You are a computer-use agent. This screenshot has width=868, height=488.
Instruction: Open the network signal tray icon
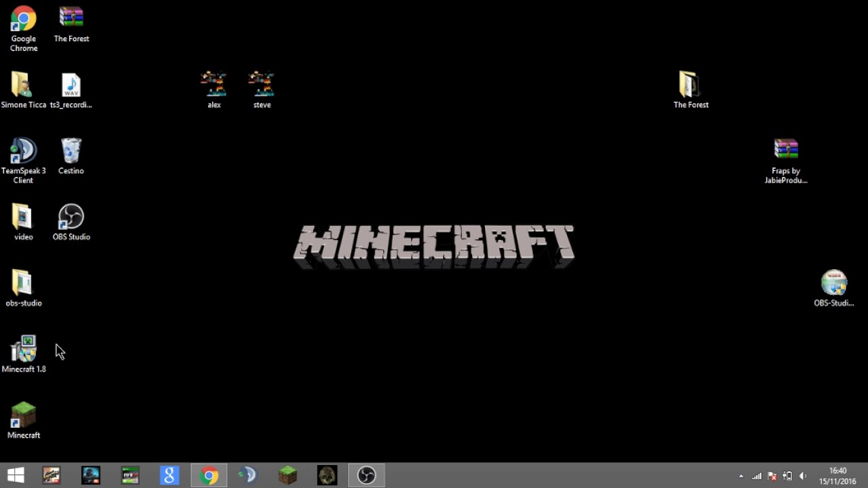click(757, 476)
